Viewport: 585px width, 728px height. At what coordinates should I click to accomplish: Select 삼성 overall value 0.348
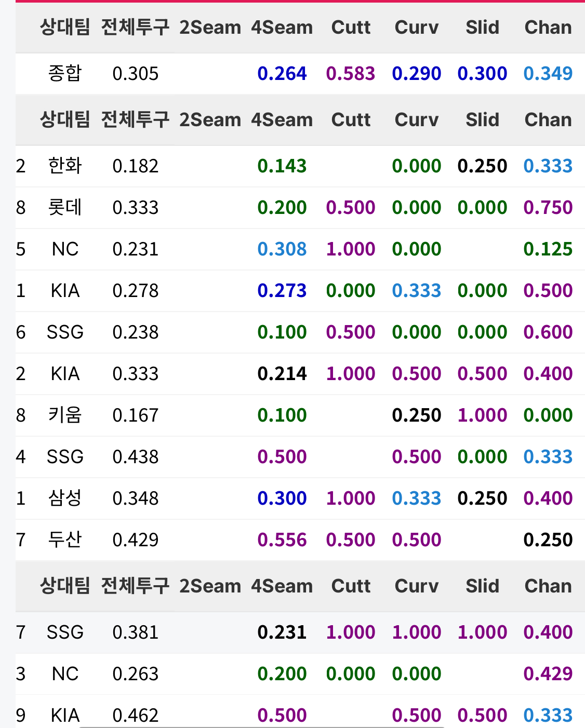coord(135,498)
